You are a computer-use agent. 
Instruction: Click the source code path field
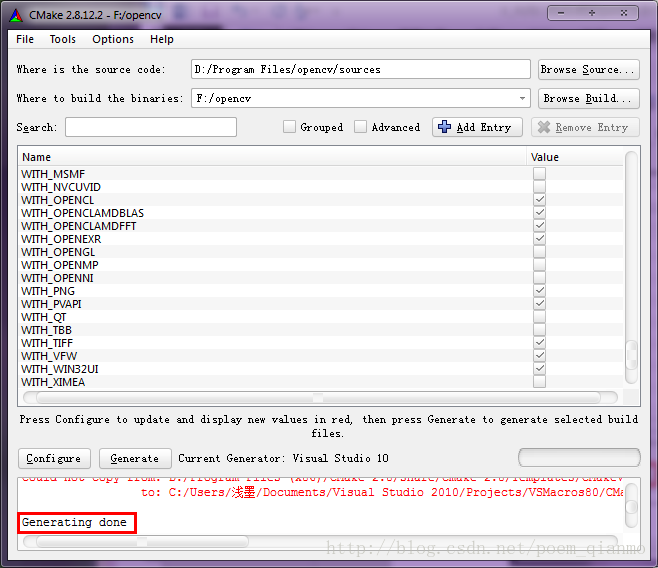tap(360, 69)
